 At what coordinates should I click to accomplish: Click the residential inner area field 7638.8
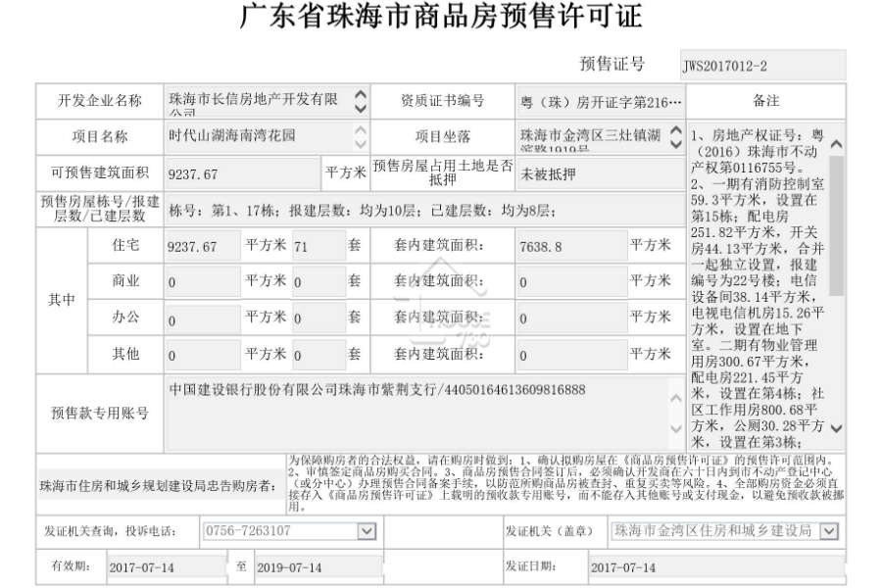coord(571,246)
